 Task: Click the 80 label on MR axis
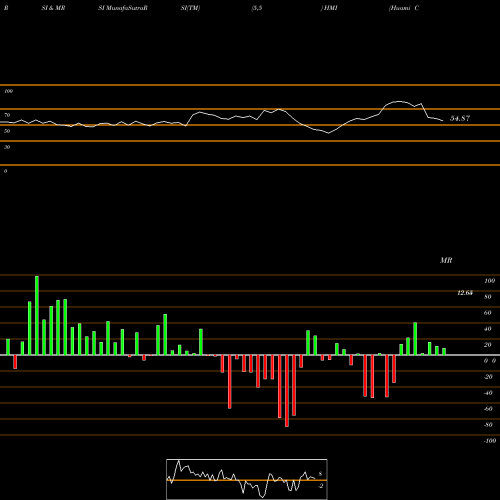pos(488,297)
